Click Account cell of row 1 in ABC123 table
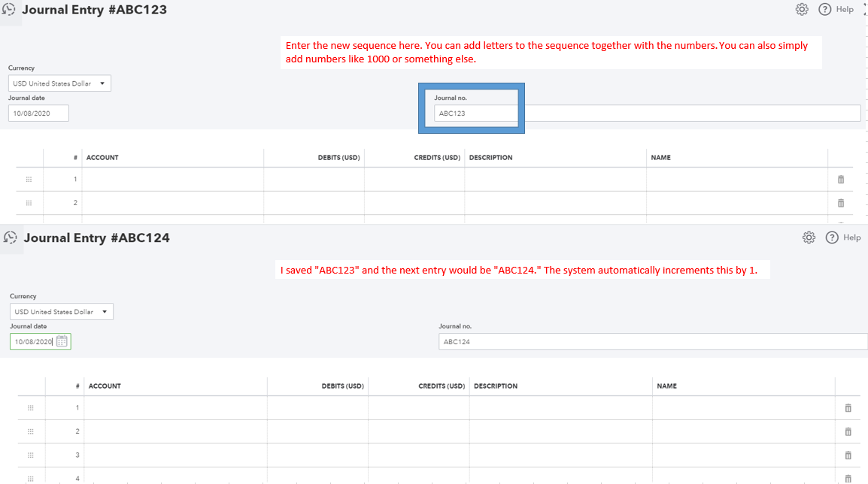868x484 pixels. point(173,179)
